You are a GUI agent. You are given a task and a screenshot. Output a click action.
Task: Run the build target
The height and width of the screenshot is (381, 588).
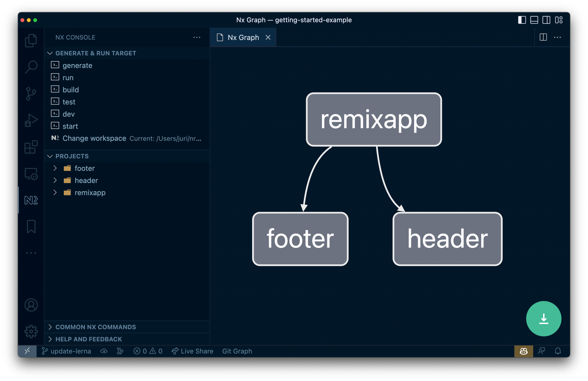click(71, 90)
